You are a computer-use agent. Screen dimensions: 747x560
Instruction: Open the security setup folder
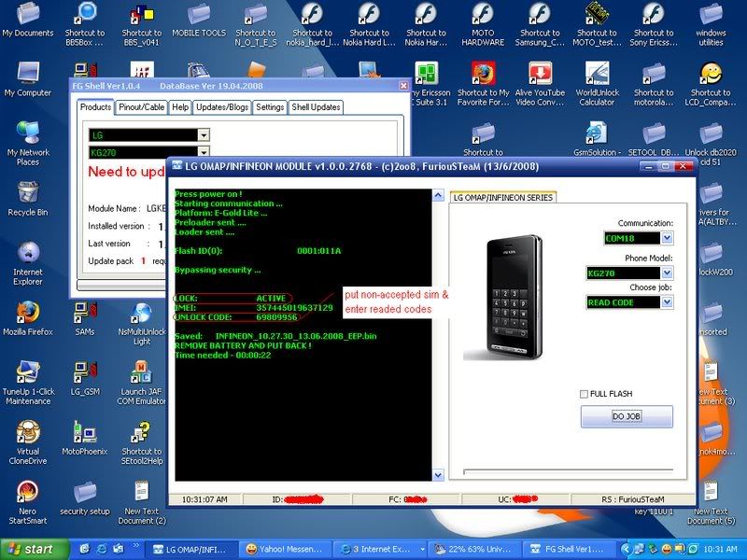(x=85, y=498)
